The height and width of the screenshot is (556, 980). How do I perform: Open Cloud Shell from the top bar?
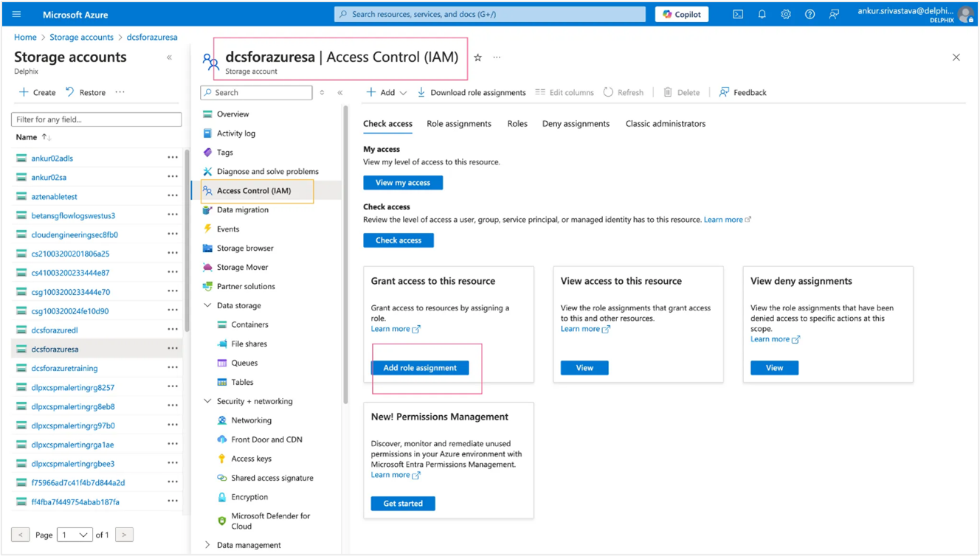click(x=738, y=14)
